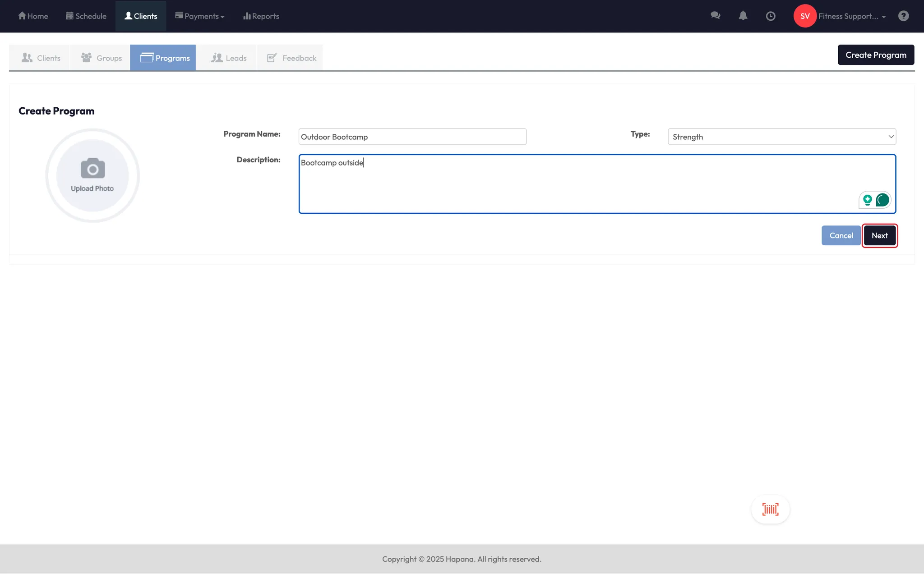Open the Payments dropdown menu
Screen dimensions: 924x574
[x=200, y=16]
